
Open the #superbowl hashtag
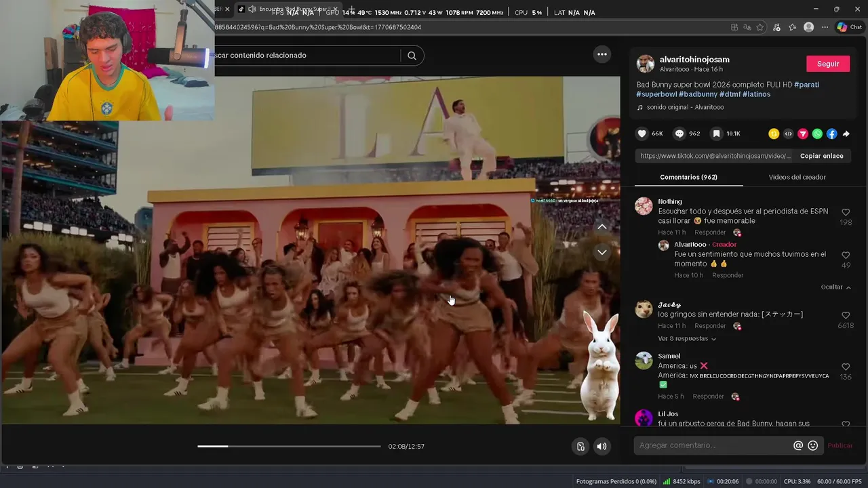656,94
